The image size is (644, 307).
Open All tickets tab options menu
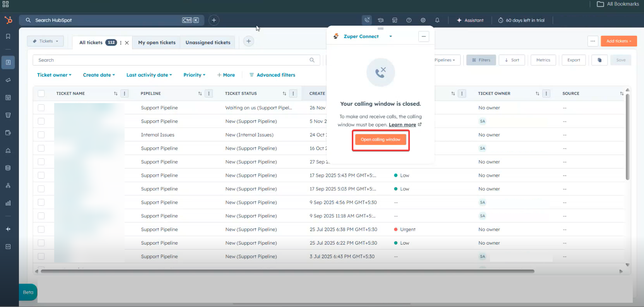click(121, 43)
